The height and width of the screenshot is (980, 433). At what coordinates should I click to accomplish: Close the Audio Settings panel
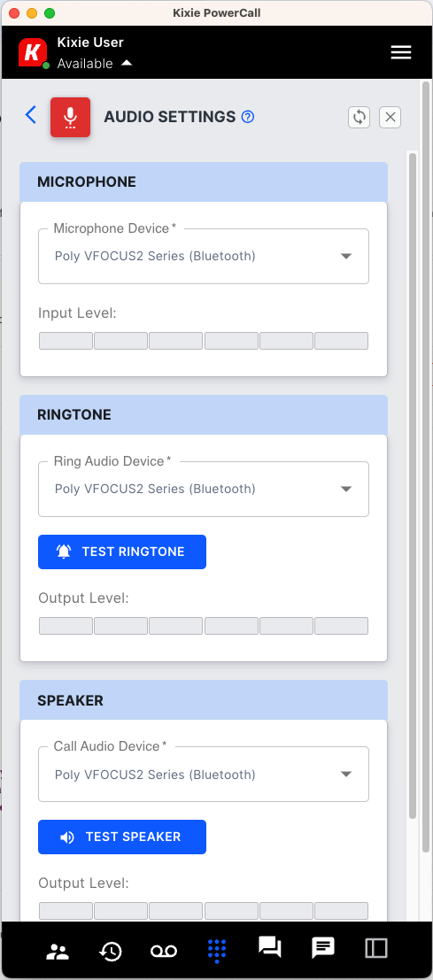click(390, 117)
